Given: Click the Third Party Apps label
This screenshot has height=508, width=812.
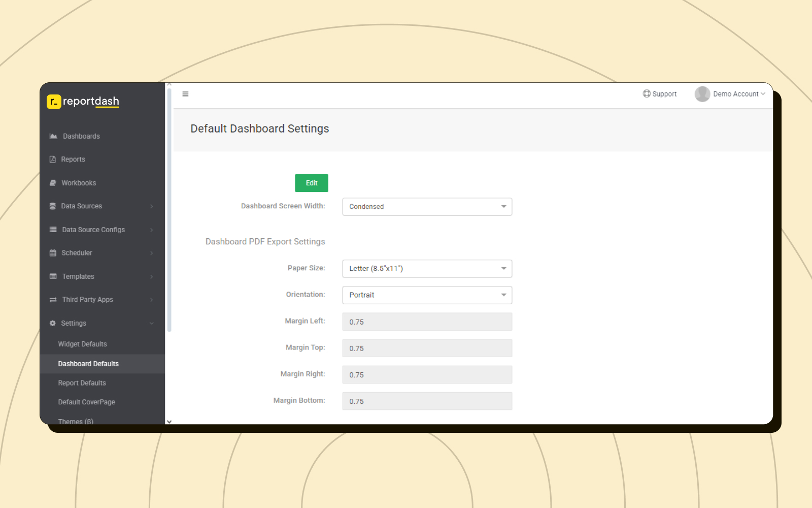Looking at the screenshot, I should 88,300.
